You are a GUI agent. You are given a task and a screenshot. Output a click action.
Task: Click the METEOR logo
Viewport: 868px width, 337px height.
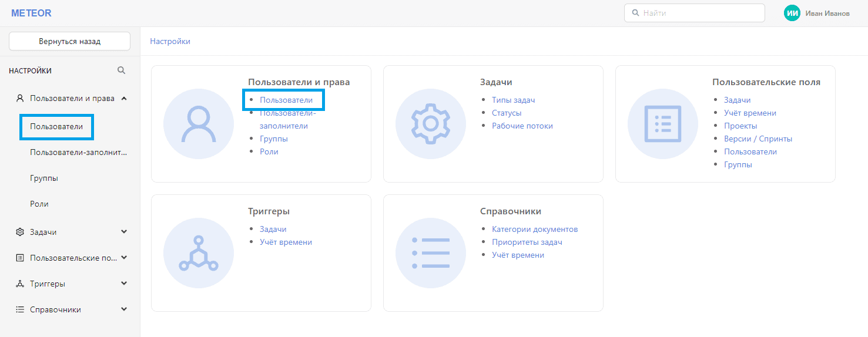31,13
